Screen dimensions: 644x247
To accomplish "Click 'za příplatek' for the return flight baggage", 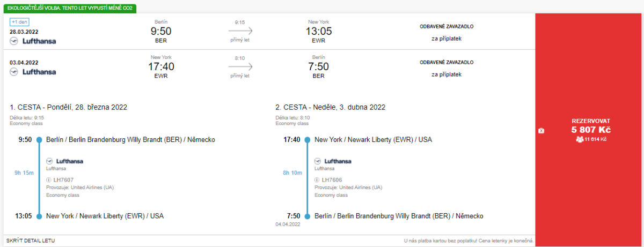I will tap(447, 74).
